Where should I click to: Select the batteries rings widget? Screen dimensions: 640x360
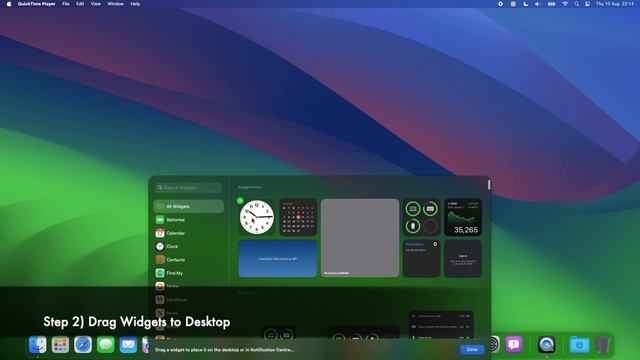(422, 218)
